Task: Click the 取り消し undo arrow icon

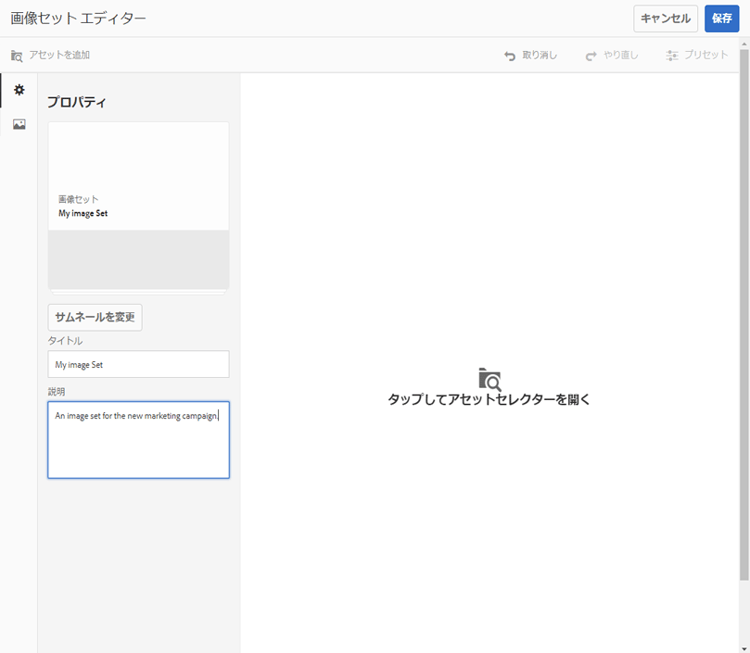Action: click(x=510, y=56)
